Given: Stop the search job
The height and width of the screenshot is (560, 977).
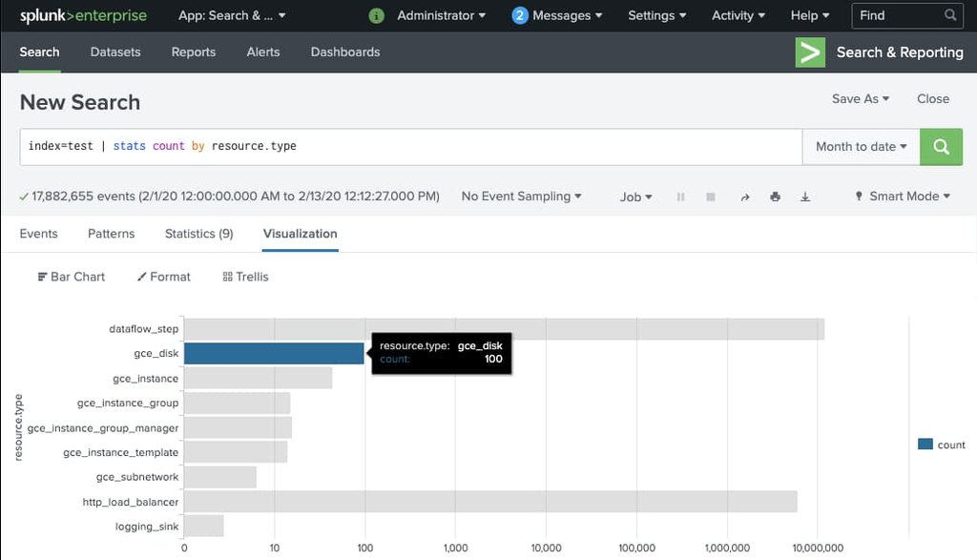Looking at the screenshot, I should (x=710, y=197).
